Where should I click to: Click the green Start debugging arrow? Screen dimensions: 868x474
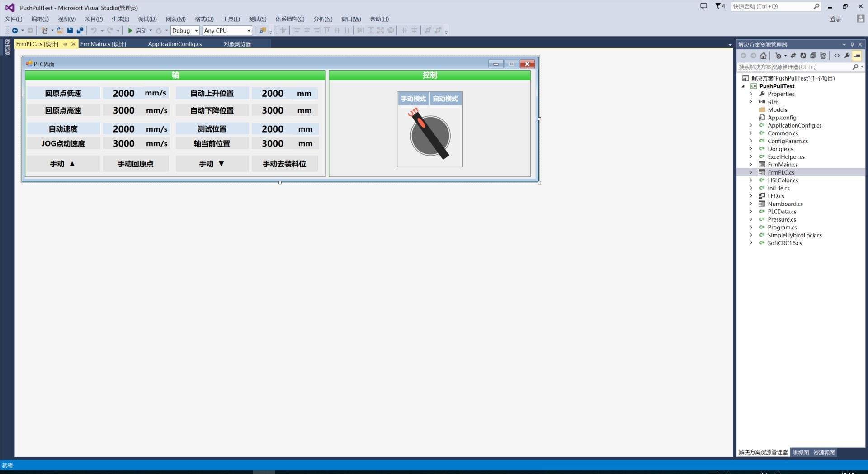pyautogui.click(x=130, y=31)
